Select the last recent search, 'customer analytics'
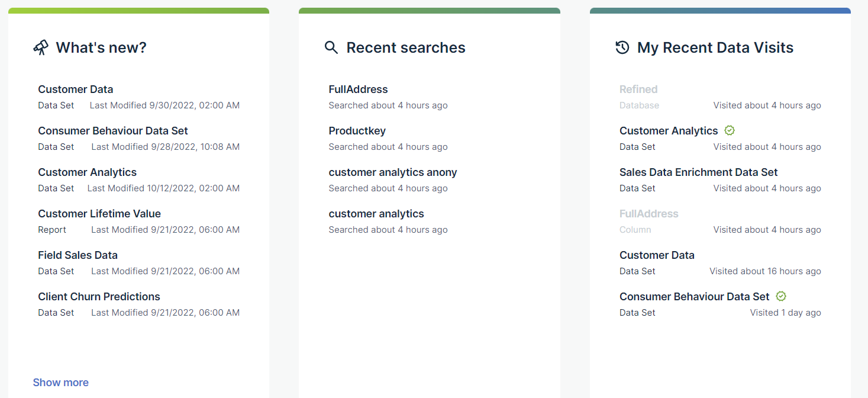 click(376, 214)
